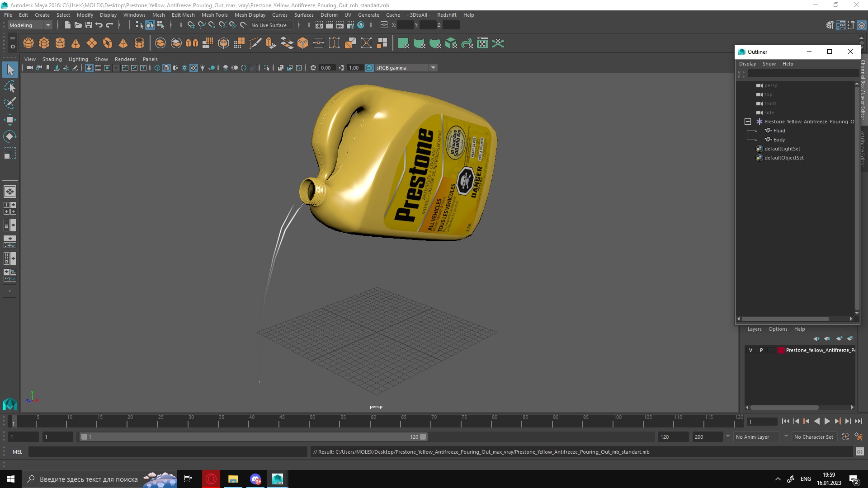Image resolution: width=868 pixels, height=488 pixels.
Task: Toggle color management ON button
Action: [x=369, y=68]
